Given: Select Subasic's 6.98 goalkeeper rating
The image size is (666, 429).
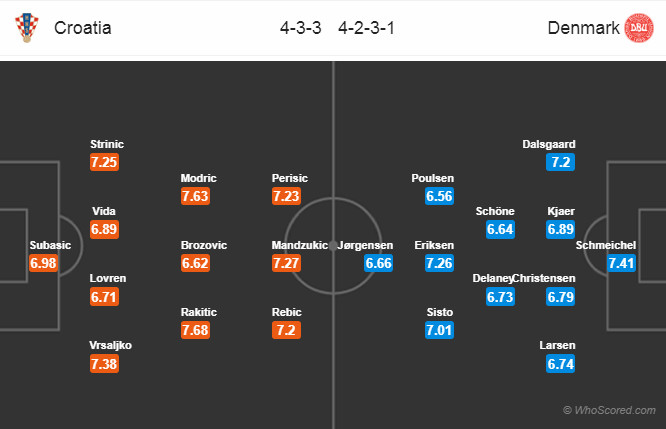Looking at the screenshot, I should [x=45, y=263].
